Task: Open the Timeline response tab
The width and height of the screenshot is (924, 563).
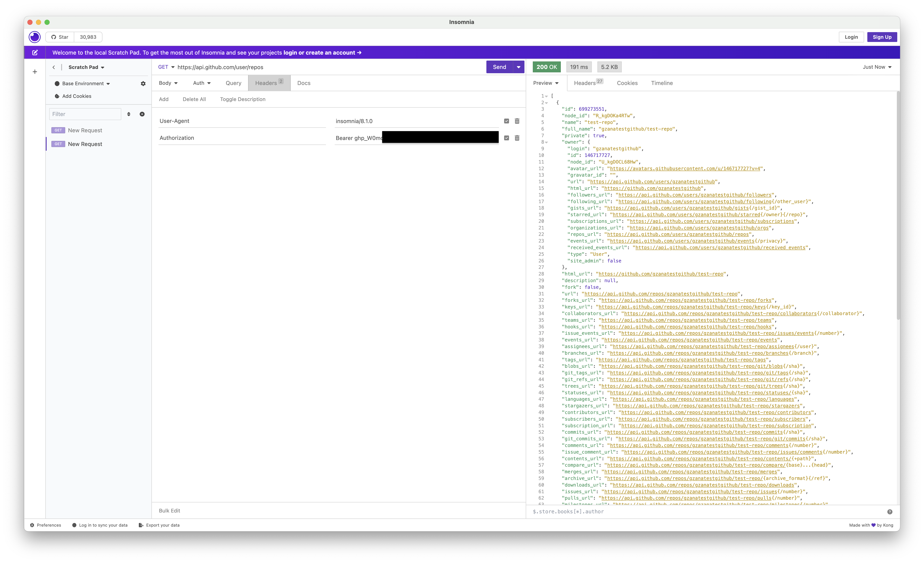Action: (x=662, y=83)
